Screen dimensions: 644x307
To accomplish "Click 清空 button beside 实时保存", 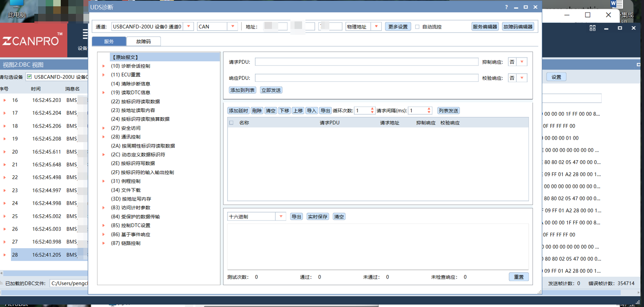I will pos(339,217).
